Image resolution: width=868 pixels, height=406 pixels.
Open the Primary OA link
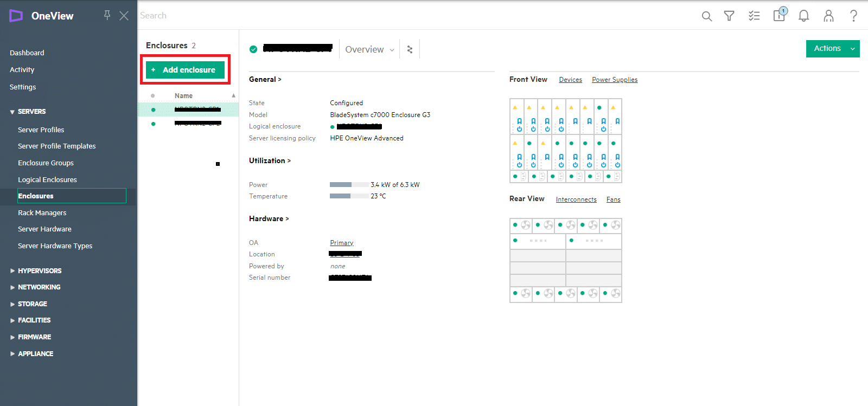342,243
